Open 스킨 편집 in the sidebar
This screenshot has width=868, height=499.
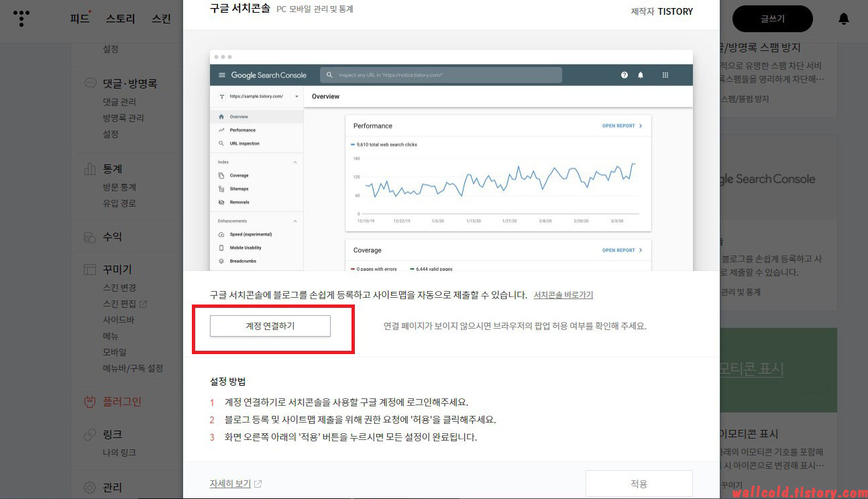click(119, 304)
